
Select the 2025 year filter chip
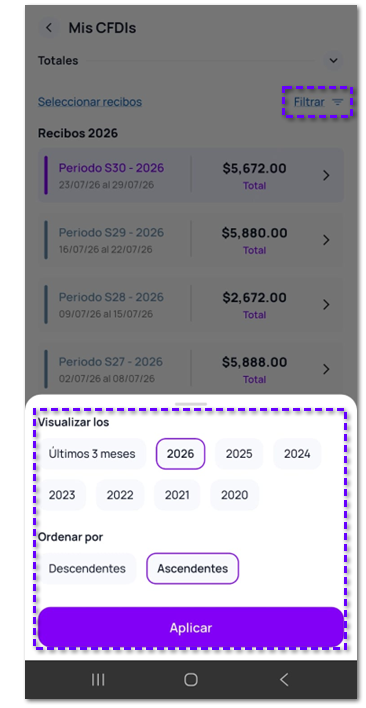(x=239, y=454)
